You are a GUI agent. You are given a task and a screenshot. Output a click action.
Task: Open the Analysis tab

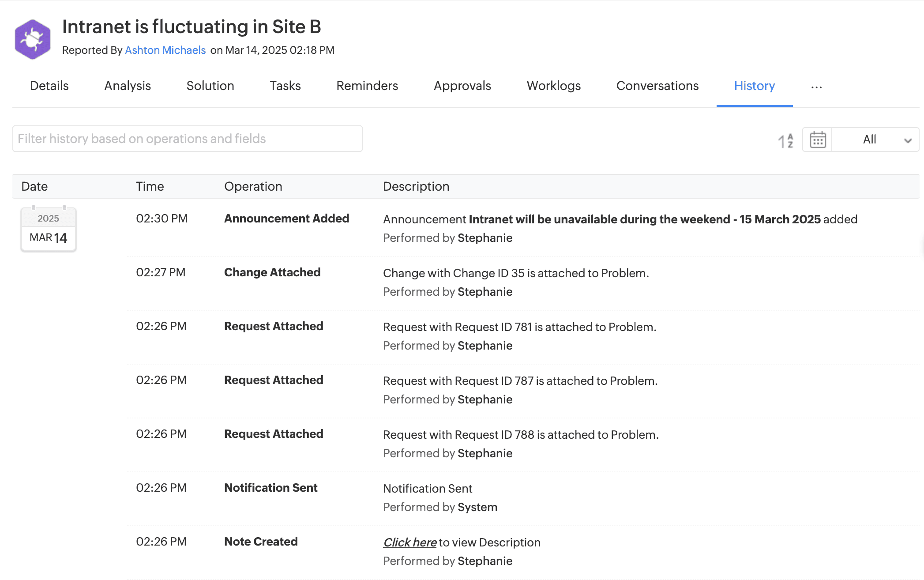coord(128,86)
